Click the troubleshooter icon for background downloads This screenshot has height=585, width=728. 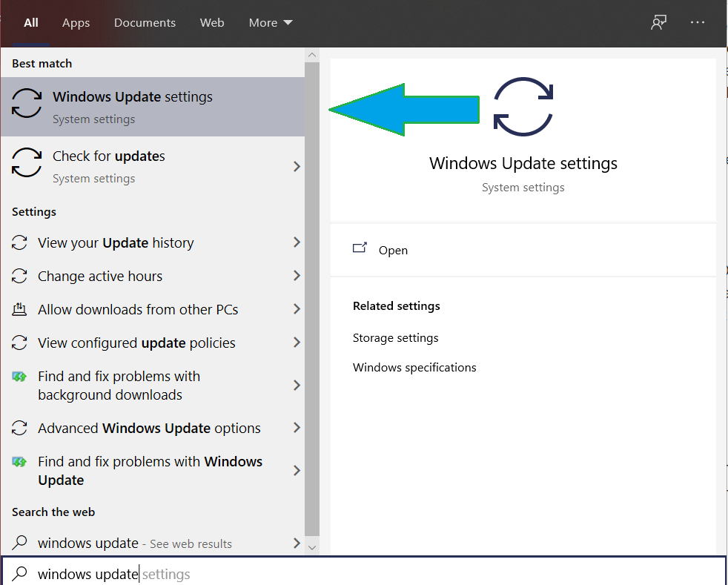coord(19,377)
